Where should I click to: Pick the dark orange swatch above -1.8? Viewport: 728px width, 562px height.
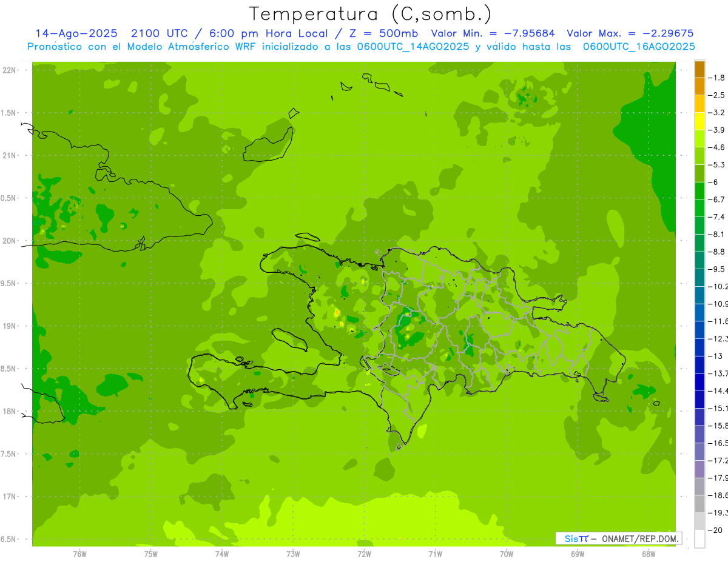pyautogui.click(x=699, y=69)
